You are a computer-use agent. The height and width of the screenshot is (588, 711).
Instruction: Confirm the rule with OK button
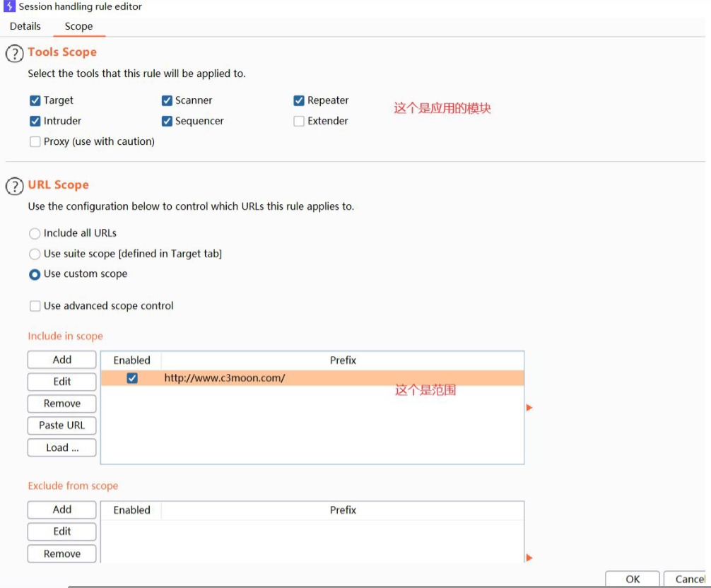(x=633, y=579)
